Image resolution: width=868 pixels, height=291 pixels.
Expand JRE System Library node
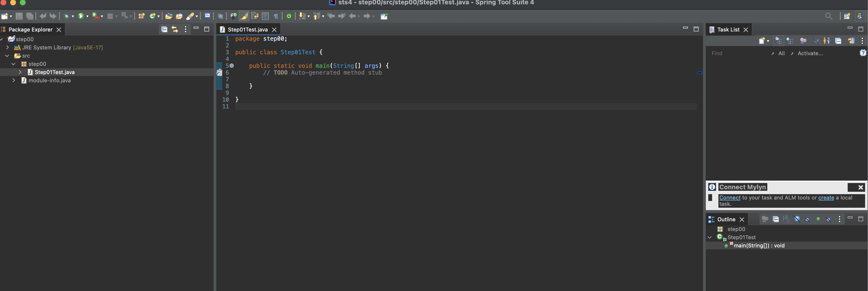tap(8, 47)
